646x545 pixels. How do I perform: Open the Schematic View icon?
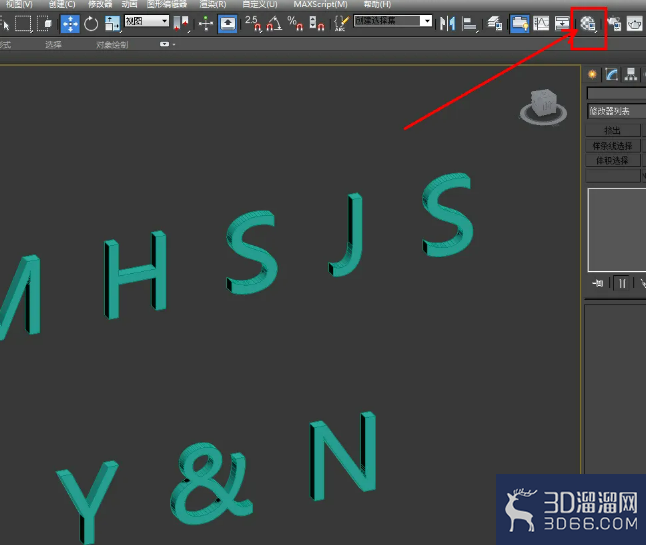562,23
